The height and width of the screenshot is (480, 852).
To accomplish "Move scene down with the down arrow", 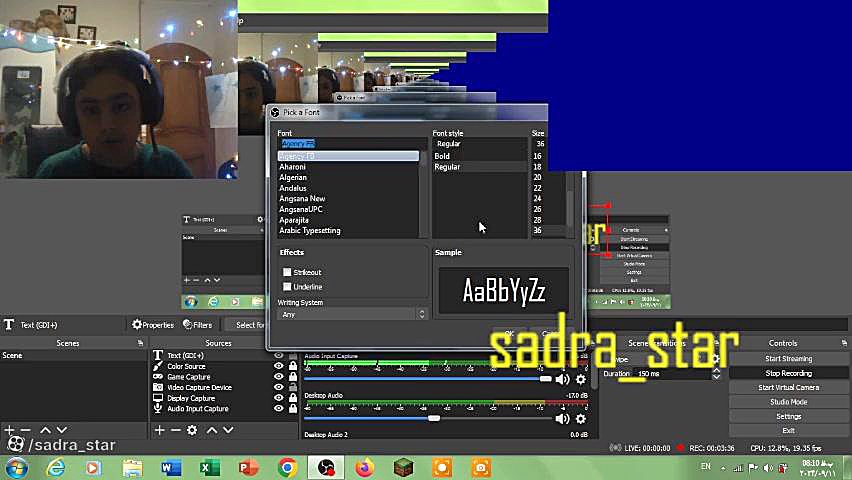I will point(62,430).
